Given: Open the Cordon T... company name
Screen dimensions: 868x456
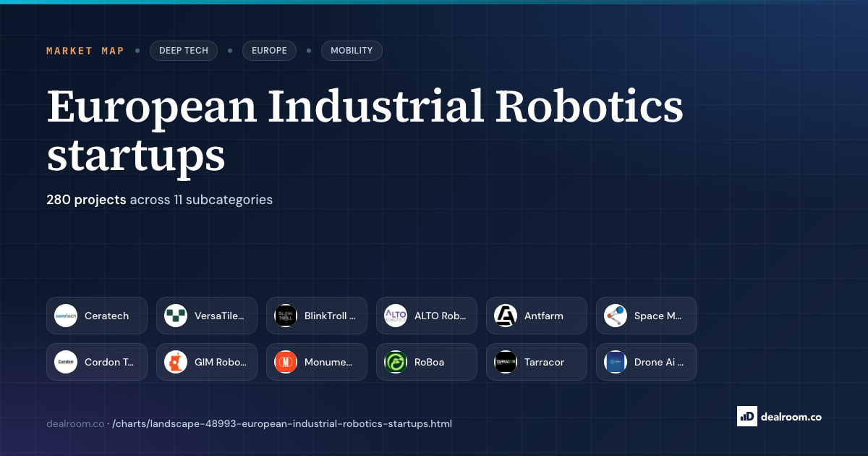Looking at the screenshot, I should 109,362.
